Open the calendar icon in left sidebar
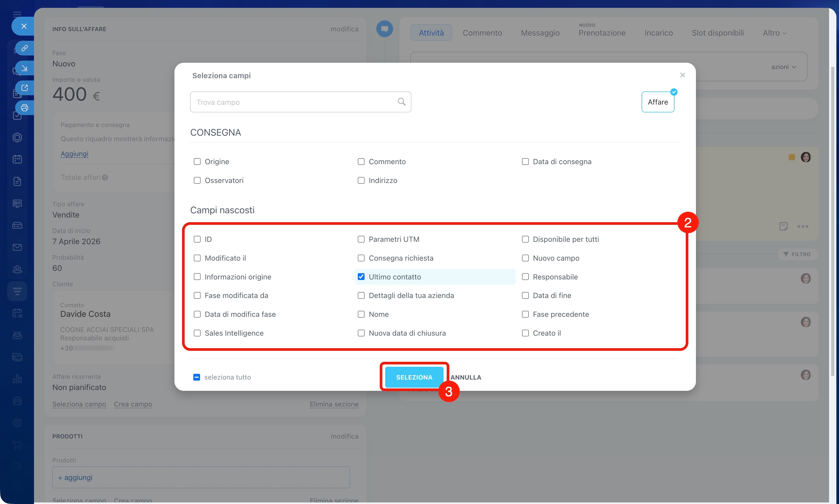The image size is (839, 504). [x=17, y=159]
